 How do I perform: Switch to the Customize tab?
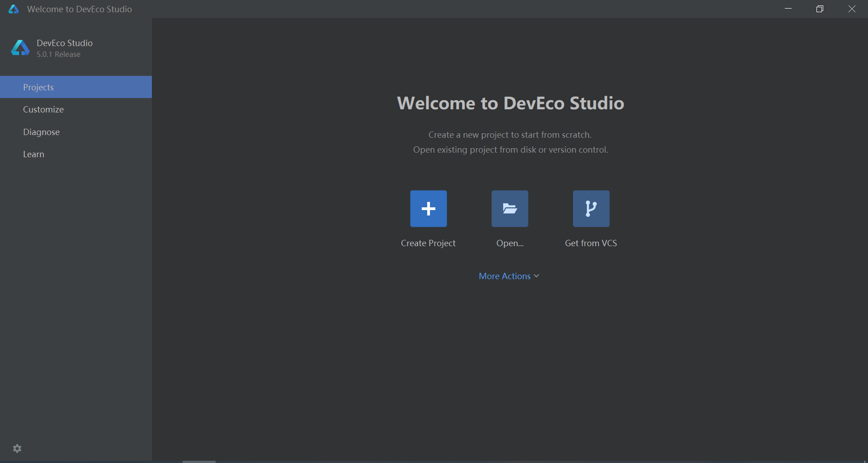click(76, 109)
